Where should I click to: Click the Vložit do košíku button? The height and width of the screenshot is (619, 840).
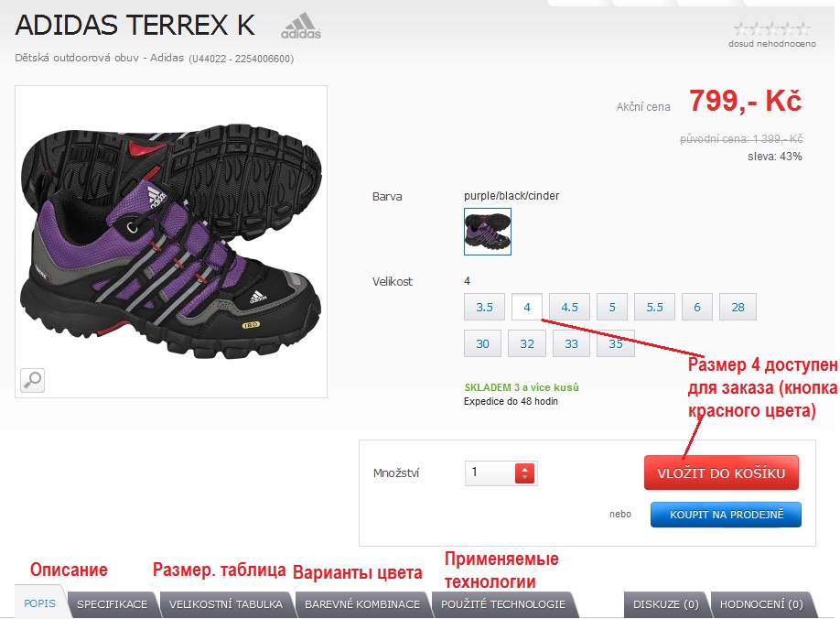[721, 472]
